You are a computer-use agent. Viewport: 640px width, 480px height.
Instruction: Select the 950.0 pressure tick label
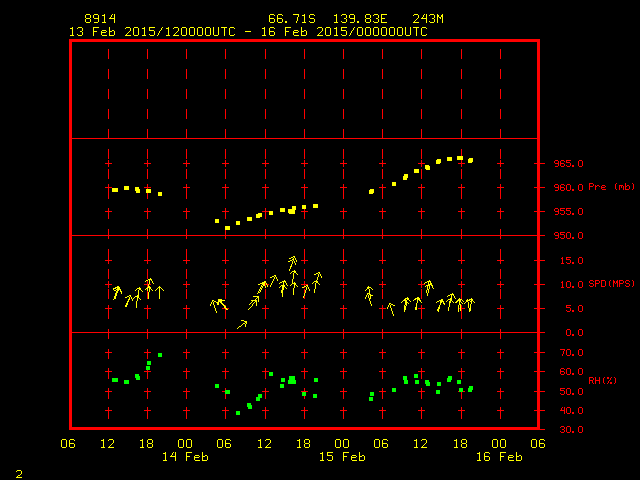567,236
